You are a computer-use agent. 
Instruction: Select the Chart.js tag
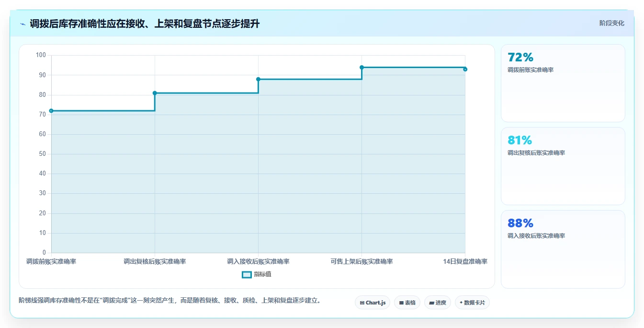[x=373, y=303]
